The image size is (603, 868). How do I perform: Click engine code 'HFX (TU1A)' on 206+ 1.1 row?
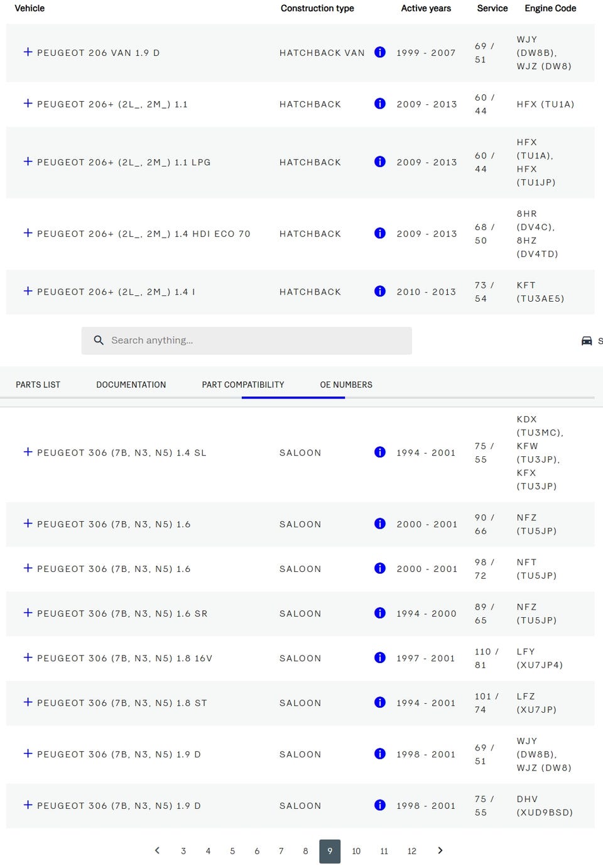tap(545, 104)
